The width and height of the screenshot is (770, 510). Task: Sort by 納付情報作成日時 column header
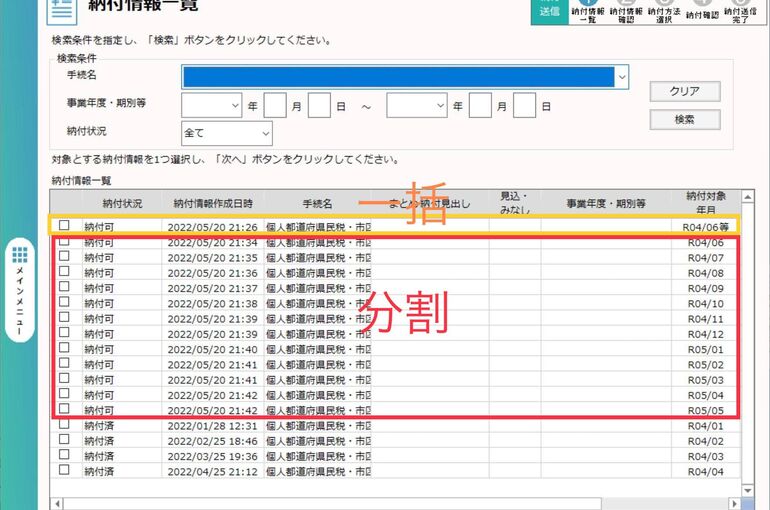[x=212, y=203]
